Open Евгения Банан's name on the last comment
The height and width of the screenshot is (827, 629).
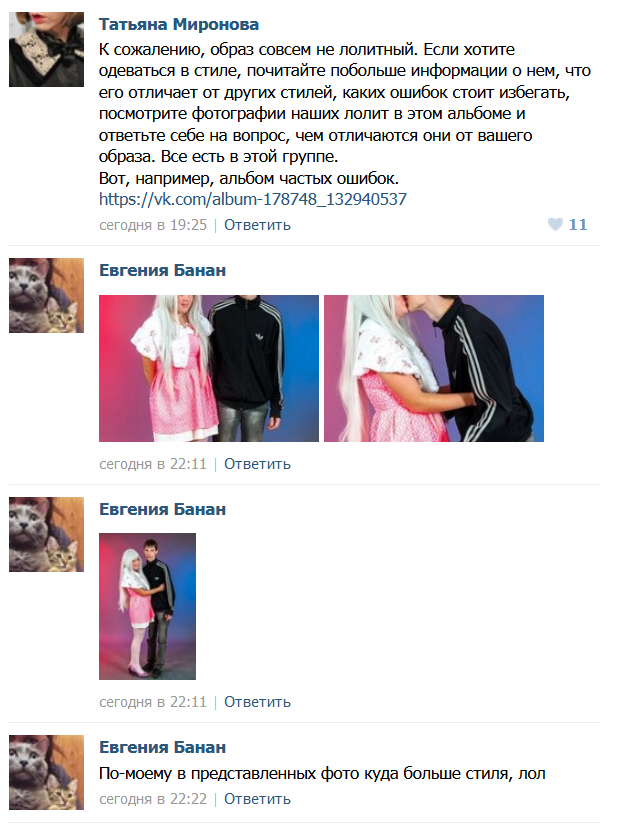tap(162, 747)
